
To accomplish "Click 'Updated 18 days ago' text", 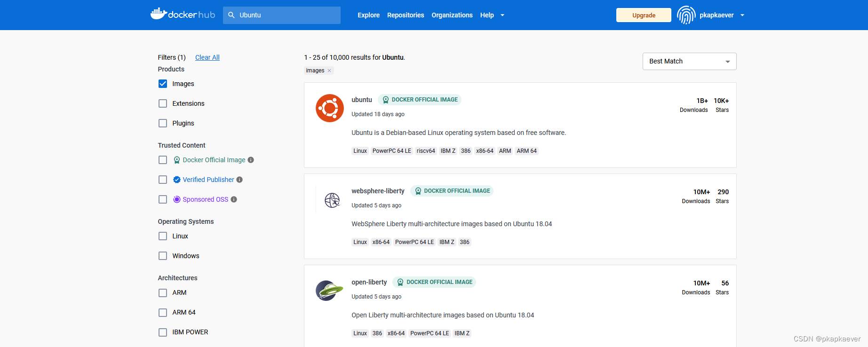I will (x=378, y=114).
